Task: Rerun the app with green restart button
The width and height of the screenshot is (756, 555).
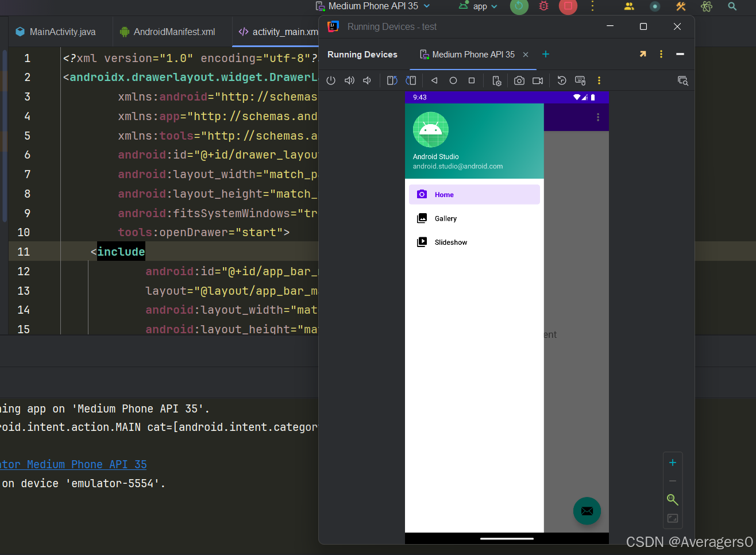Action: point(519,6)
